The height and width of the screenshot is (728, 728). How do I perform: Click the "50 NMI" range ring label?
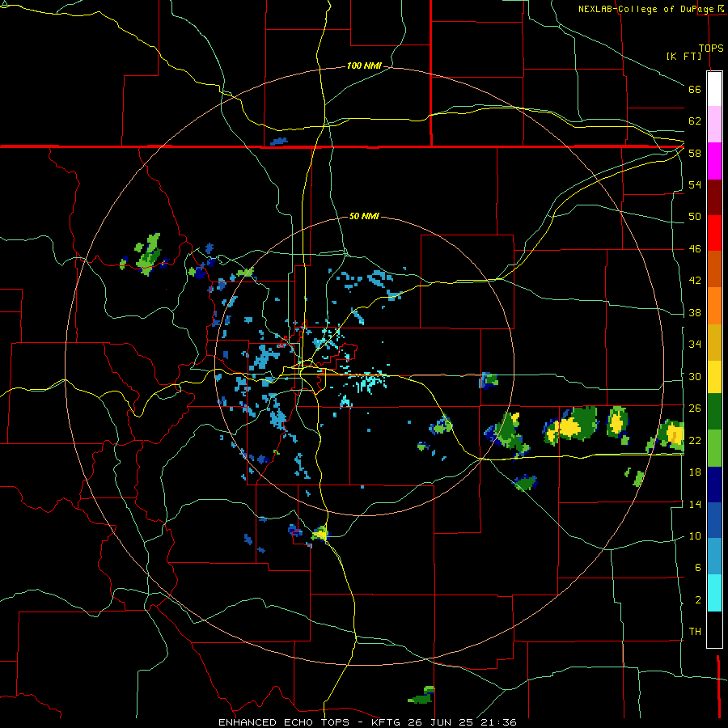(364, 216)
